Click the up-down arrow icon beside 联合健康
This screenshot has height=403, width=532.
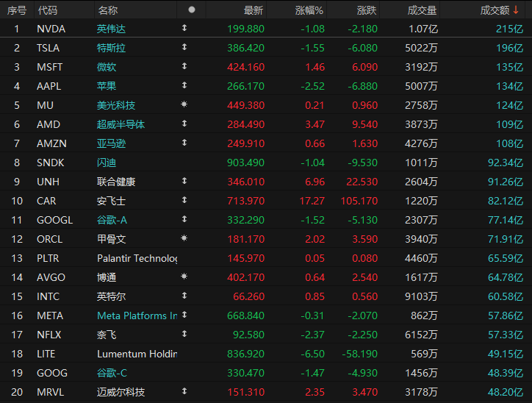(x=184, y=181)
